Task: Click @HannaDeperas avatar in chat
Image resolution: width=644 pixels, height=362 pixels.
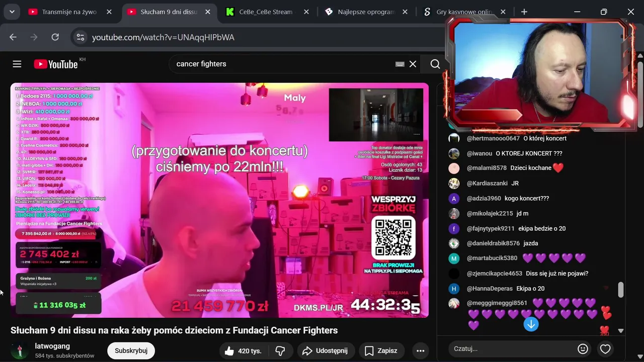Action: pyautogui.click(x=454, y=289)
